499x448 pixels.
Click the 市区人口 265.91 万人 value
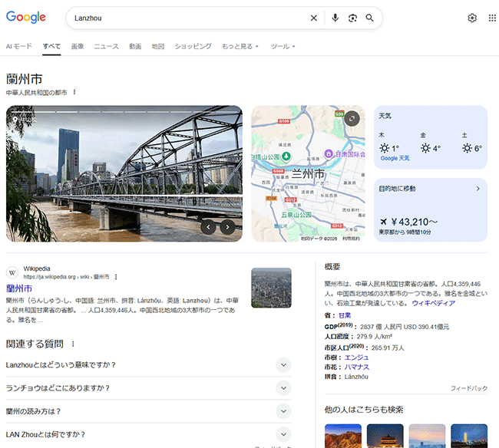click(x=388, y=348)
